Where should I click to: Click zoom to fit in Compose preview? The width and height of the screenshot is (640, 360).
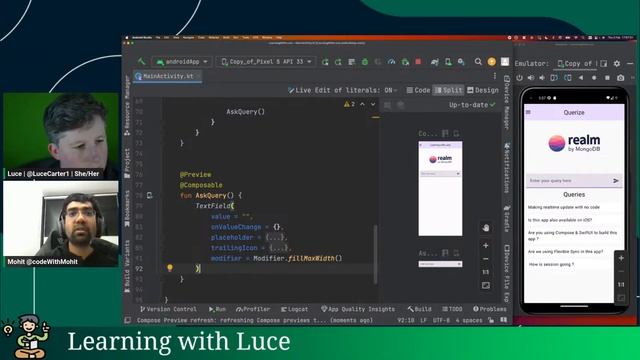[486, 285]
